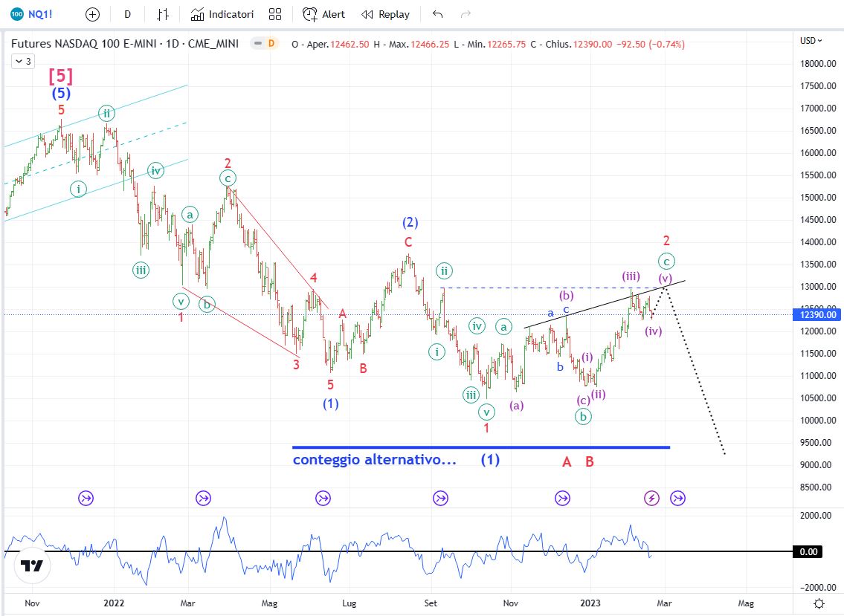Toggle the market status D pill in legend
The height and width of the screenshot is (616, 844).
(x=271, y=44)
